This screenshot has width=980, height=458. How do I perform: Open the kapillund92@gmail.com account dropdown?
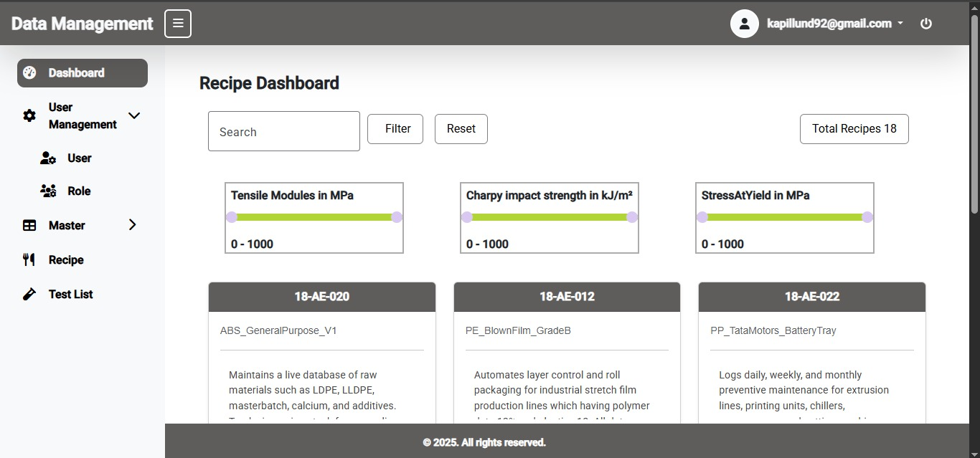click(834, 24)
